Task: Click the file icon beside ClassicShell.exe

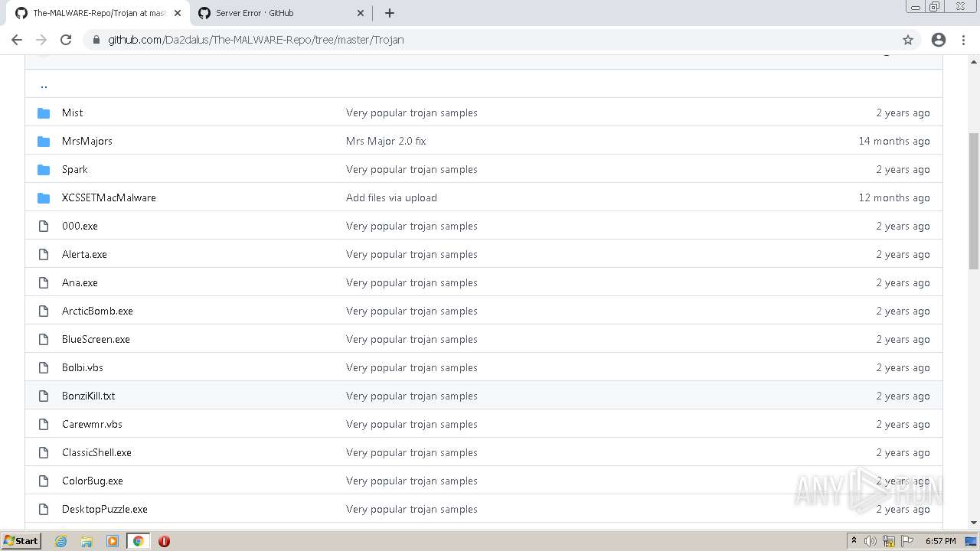Action: click(x=44, y=452)
